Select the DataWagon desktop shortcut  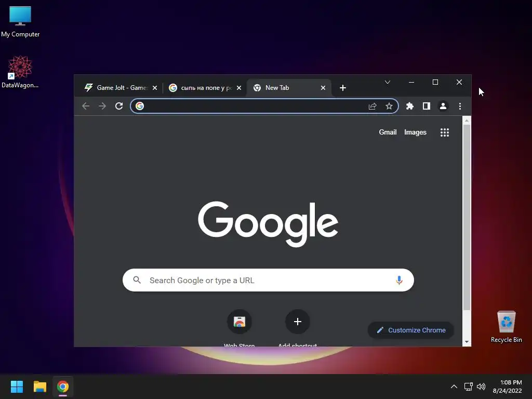pos(20,72)
